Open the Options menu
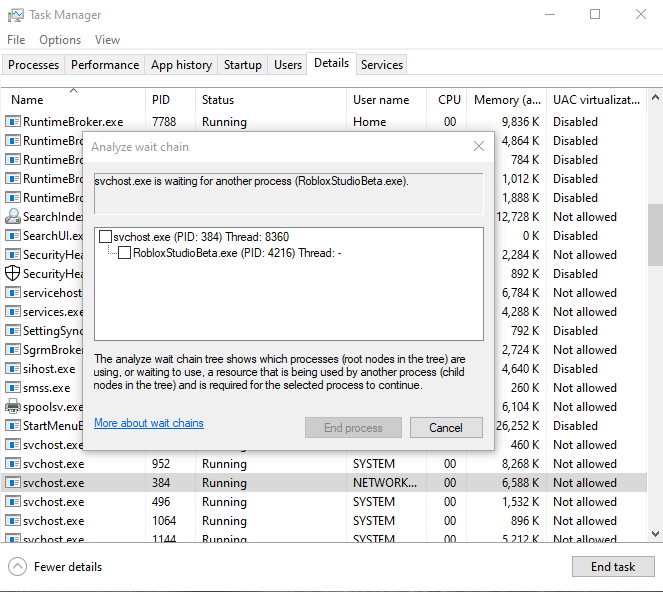The image size is (663, 592). (60, 40)
